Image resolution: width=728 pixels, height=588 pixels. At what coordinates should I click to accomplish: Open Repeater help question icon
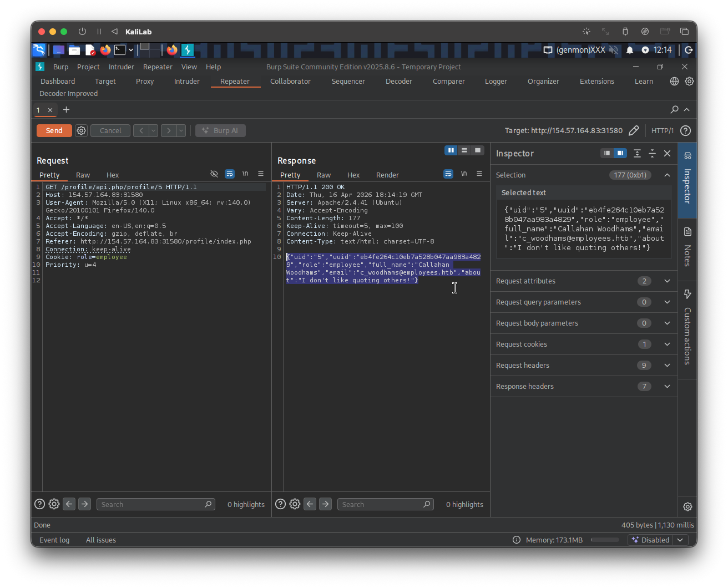[x=686, y=130]
